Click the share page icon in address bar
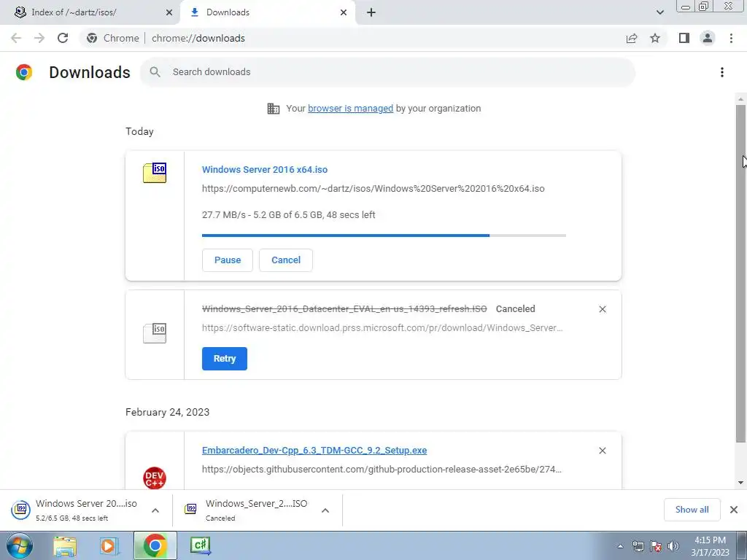747x560 pixels. [632, 38]
